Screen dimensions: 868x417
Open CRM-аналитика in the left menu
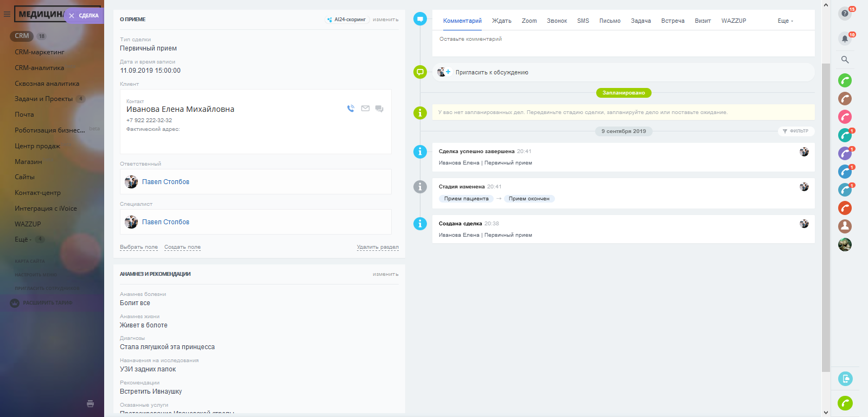coord(39,68)
